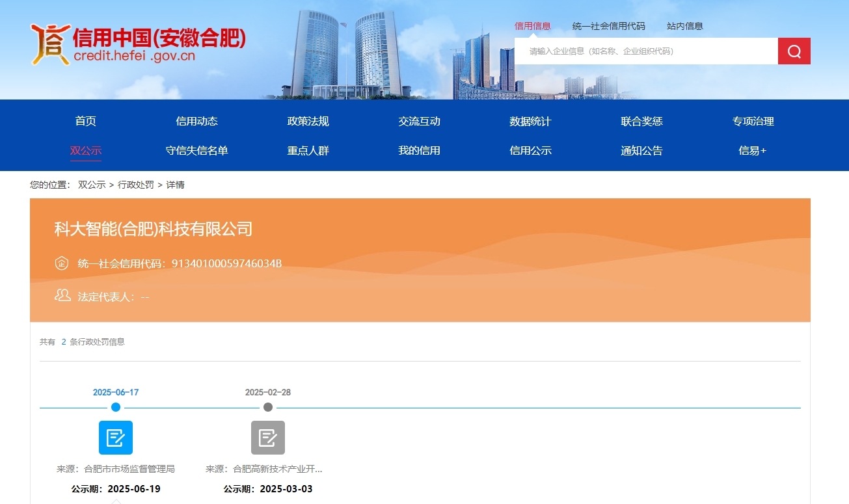Click credit code 91340100059746034B
This screenshot has width=849, height=504.
[226, 263]
